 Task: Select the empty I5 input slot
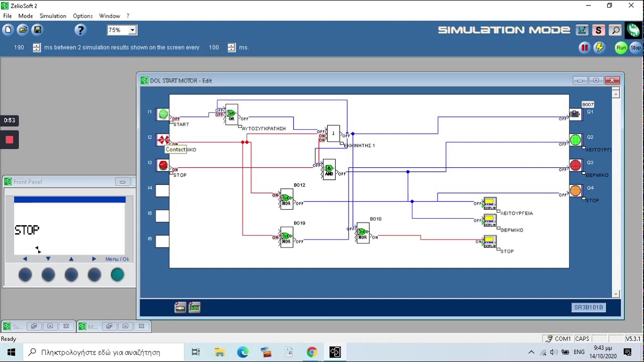coord(163,216)
